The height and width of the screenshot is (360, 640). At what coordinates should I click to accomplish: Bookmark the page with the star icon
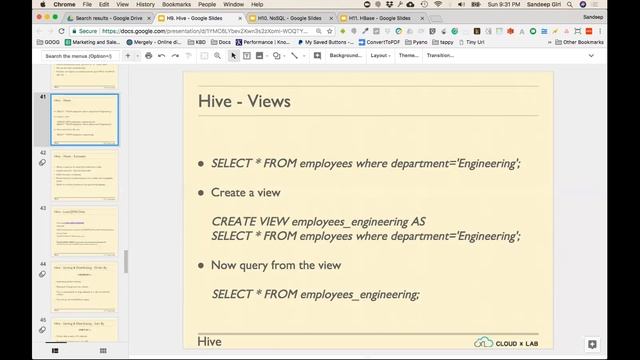point(329,31)
